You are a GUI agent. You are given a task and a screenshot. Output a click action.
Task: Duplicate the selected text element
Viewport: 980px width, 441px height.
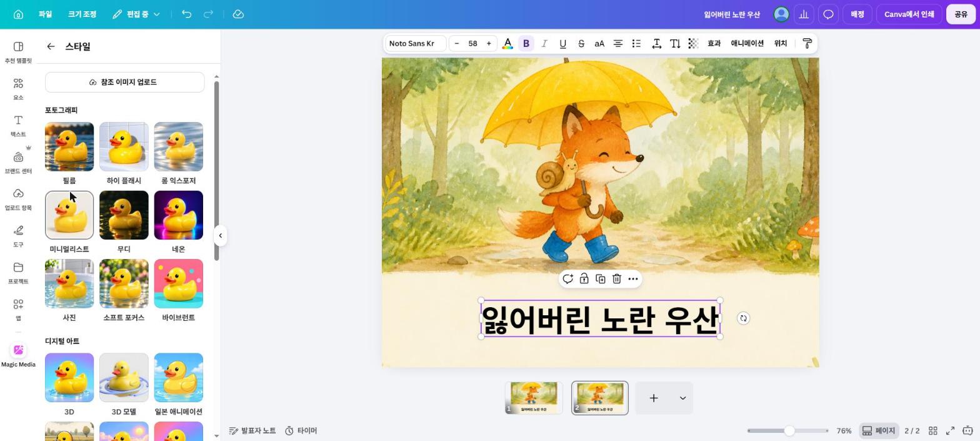(600, 279)
